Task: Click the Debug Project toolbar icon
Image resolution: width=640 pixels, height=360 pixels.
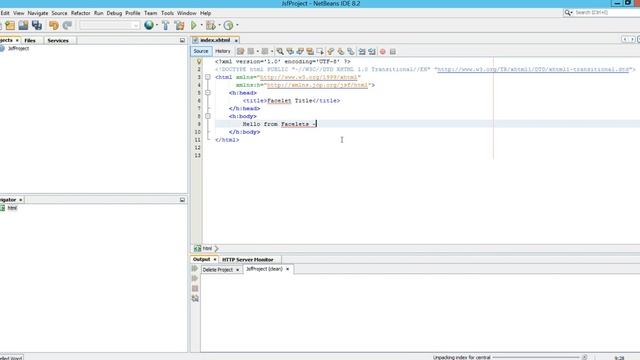Action: 211,25
